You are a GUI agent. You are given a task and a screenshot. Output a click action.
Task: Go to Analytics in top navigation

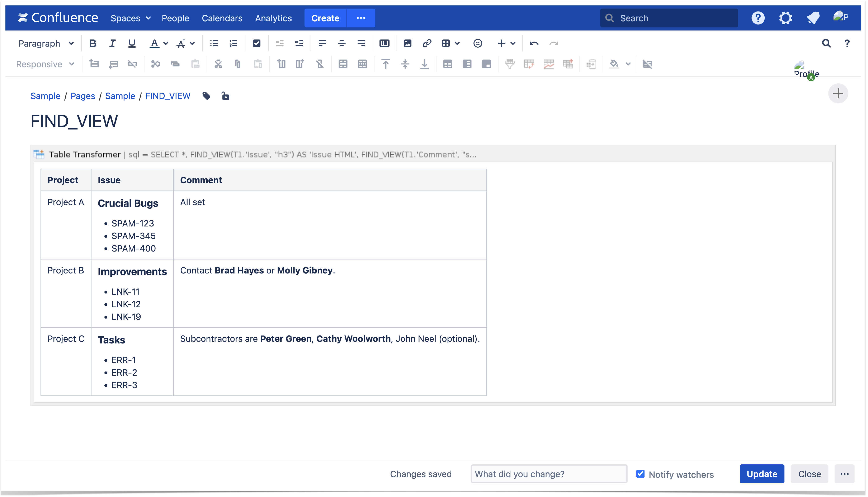273,18
